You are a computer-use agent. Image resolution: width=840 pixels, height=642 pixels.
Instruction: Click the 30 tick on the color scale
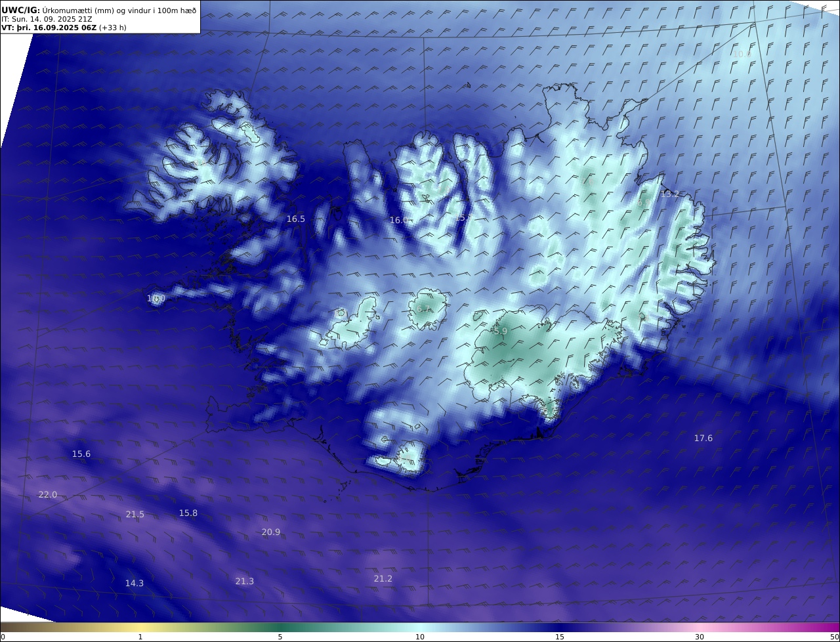point(700,637)
